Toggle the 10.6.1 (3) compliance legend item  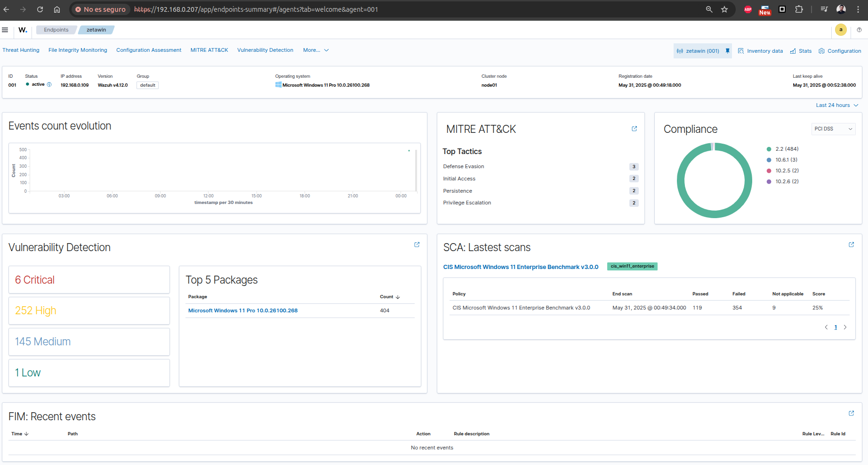tap(786, 160)
